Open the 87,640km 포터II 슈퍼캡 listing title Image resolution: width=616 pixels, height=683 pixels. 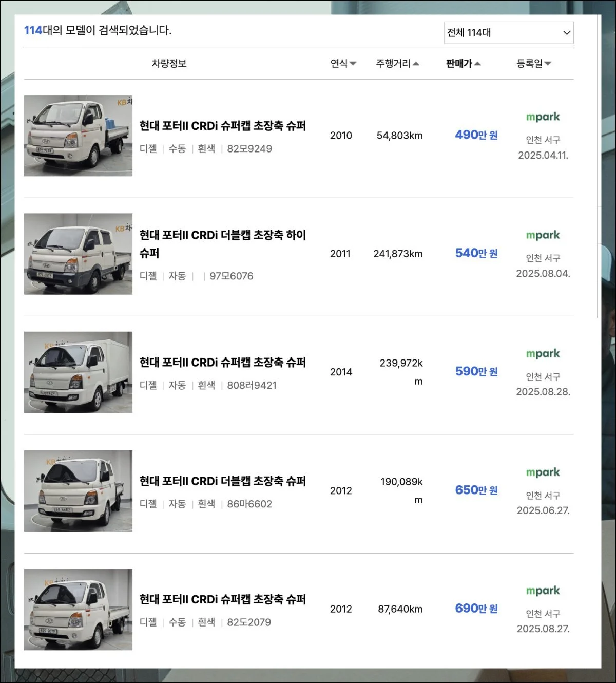(223, 599)
